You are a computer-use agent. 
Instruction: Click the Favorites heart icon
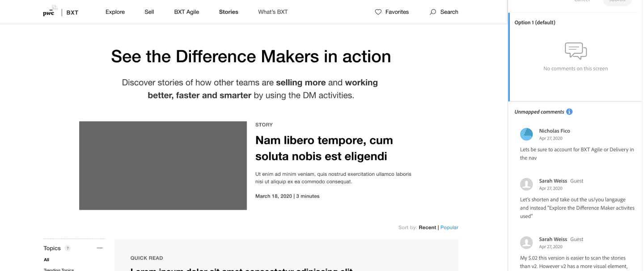point(378,12)
